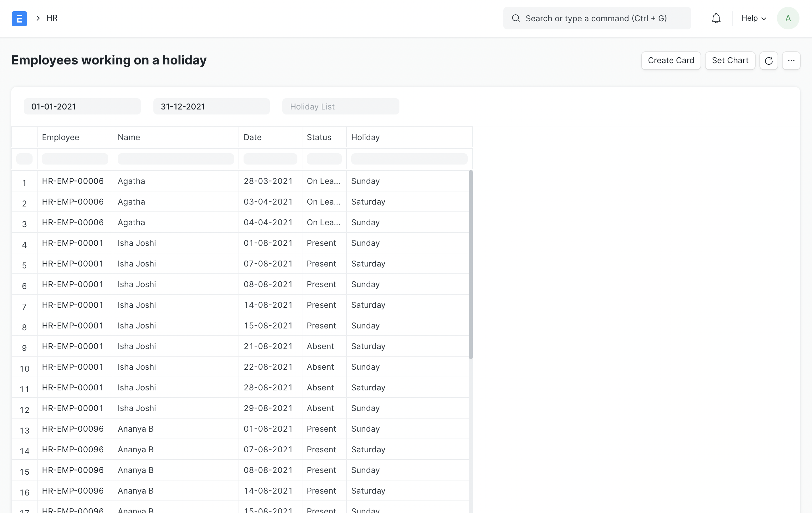
Task: Click the Create Card button
Action: pyautogui.click(x=671, y=60)
